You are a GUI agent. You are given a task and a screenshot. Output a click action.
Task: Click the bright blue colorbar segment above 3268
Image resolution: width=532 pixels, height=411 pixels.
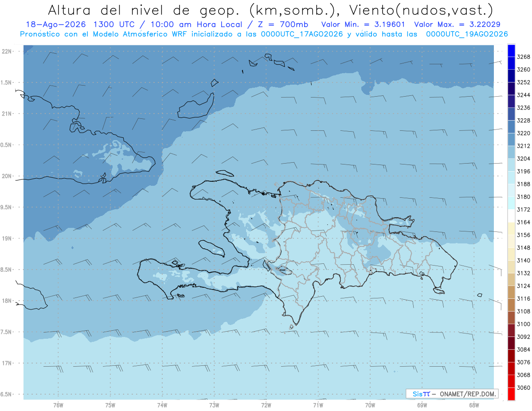(511, 51)
